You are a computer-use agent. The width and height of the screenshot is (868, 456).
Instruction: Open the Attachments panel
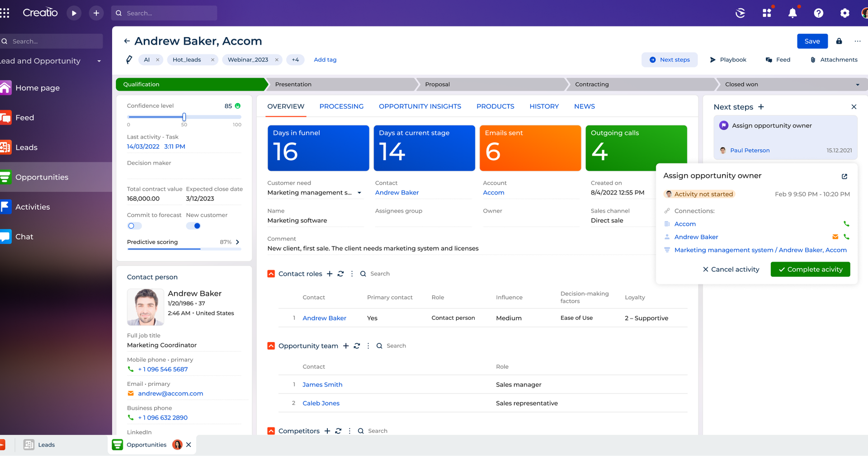click(834, 60)
